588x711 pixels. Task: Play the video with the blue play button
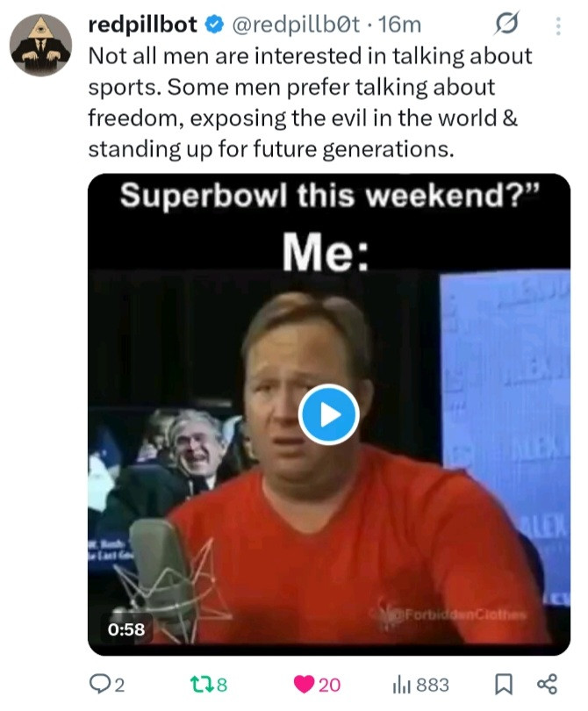[x=329, y=414]
